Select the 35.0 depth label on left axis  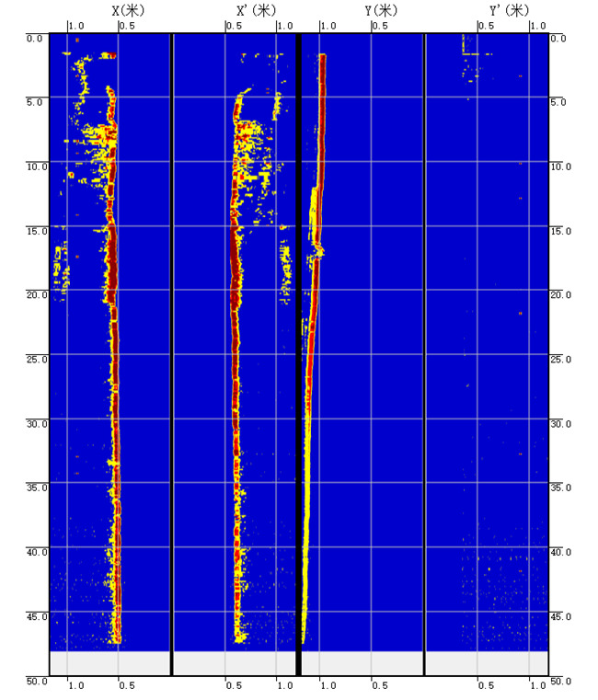pos(37,488)
